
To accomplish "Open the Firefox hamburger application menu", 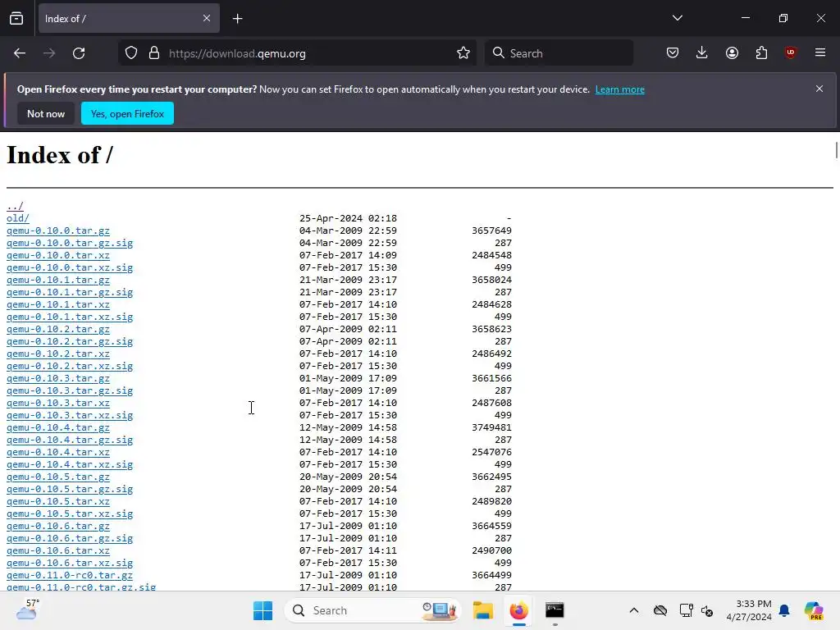I will pos(820,52).
